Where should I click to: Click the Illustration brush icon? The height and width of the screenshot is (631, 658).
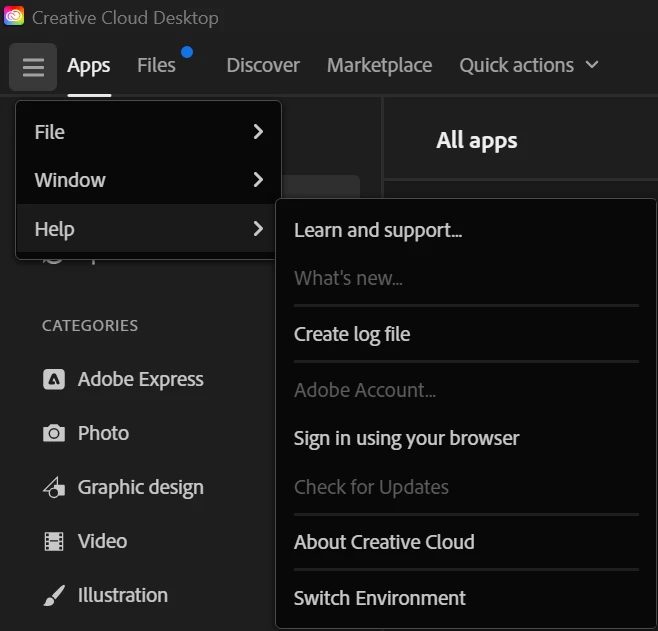[54, 595]
